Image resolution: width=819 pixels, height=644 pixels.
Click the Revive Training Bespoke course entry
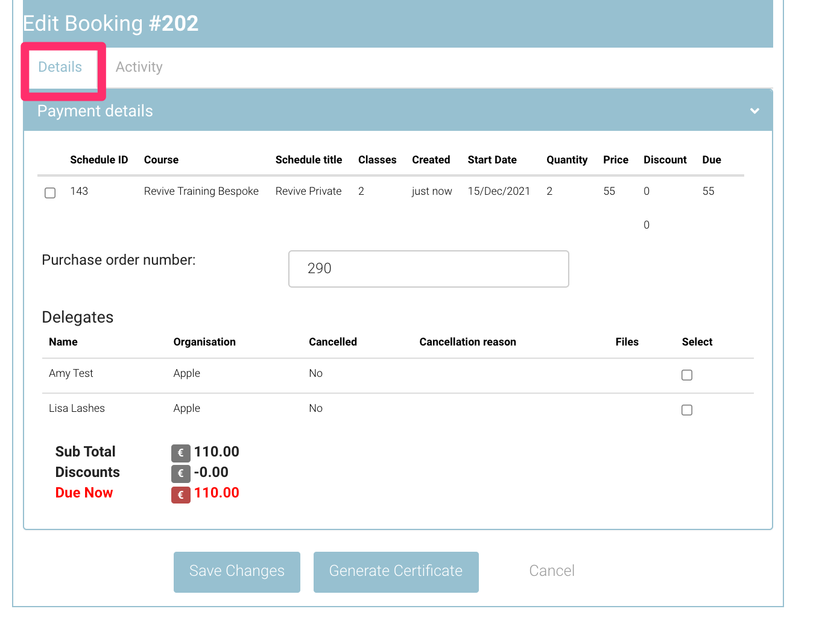(x=201, y=191)
